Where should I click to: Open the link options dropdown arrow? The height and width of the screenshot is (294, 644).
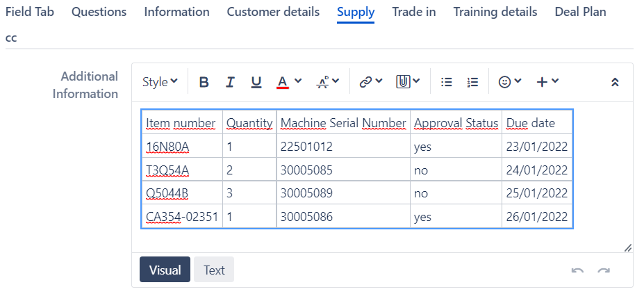379,81
